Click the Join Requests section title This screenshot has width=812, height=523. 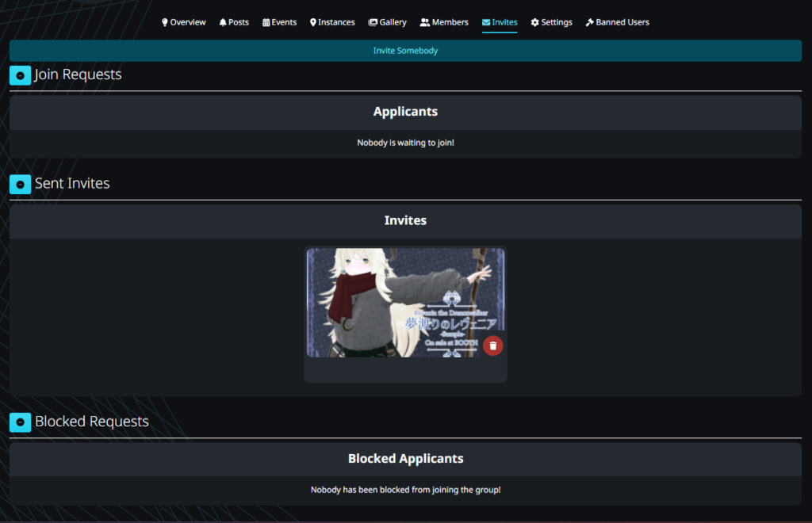tap(78, 75)
